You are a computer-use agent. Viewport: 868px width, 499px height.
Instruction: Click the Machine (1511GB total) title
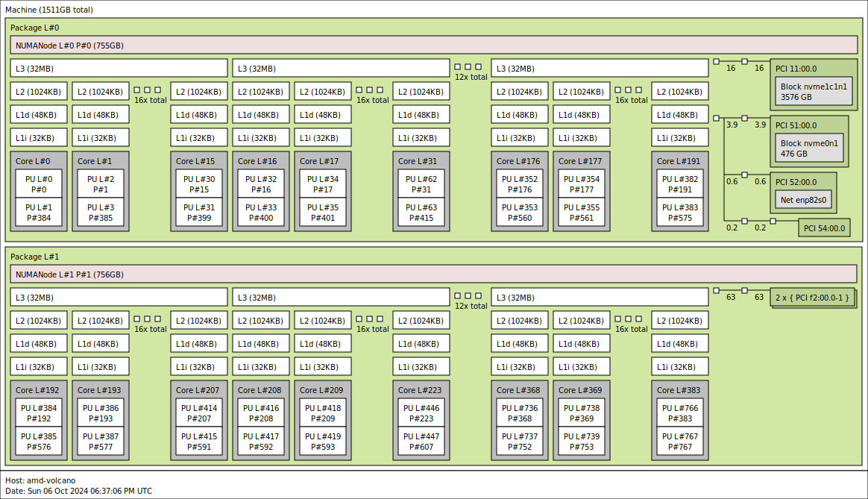pos(49,10)
